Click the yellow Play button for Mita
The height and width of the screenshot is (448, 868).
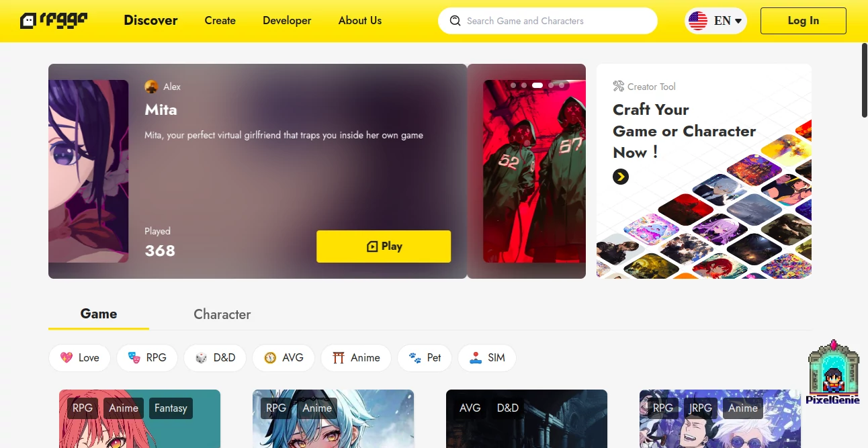pos(384,247)
